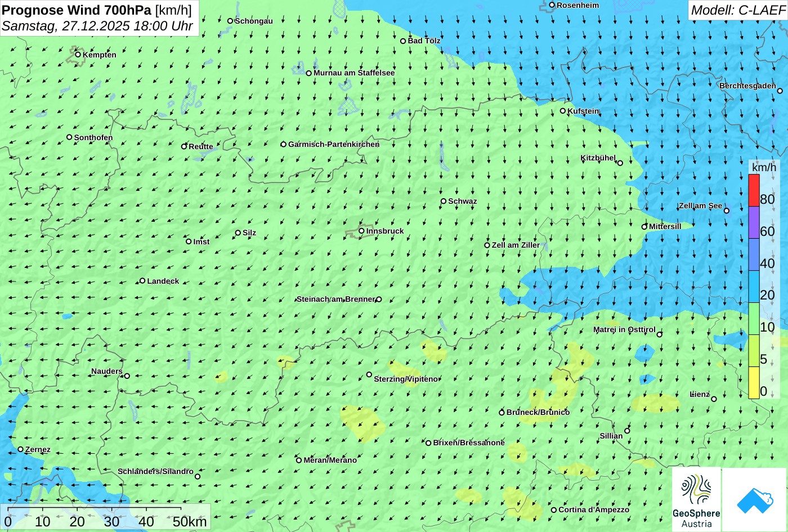Click the GeoSphere Austria logo

(x=696, y=500)
